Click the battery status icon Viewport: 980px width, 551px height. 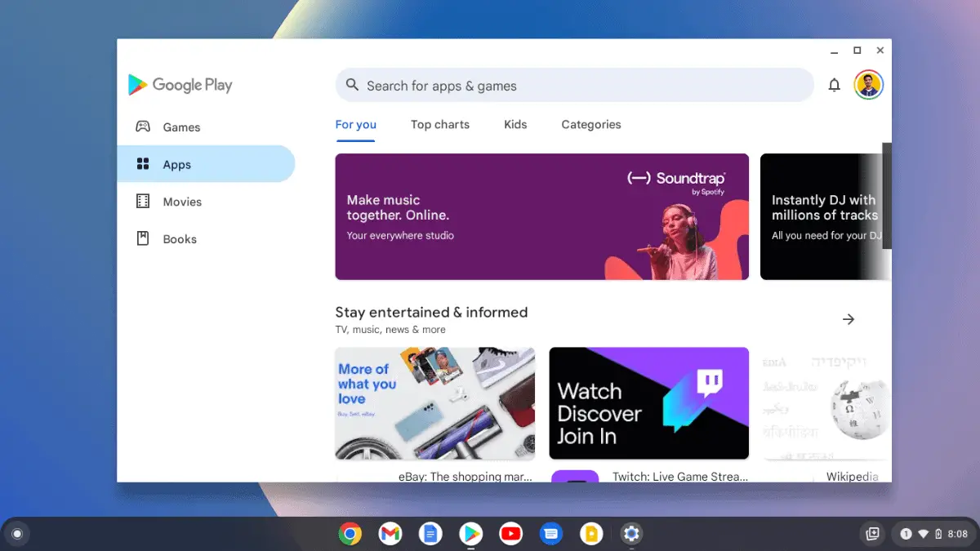pyautogui.click(x=938, y=534)
